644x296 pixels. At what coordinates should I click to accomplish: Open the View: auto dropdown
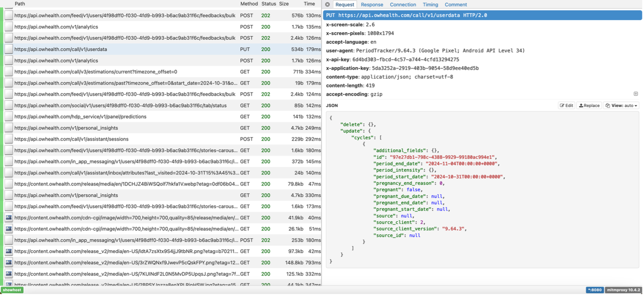[x=621, y=105]
